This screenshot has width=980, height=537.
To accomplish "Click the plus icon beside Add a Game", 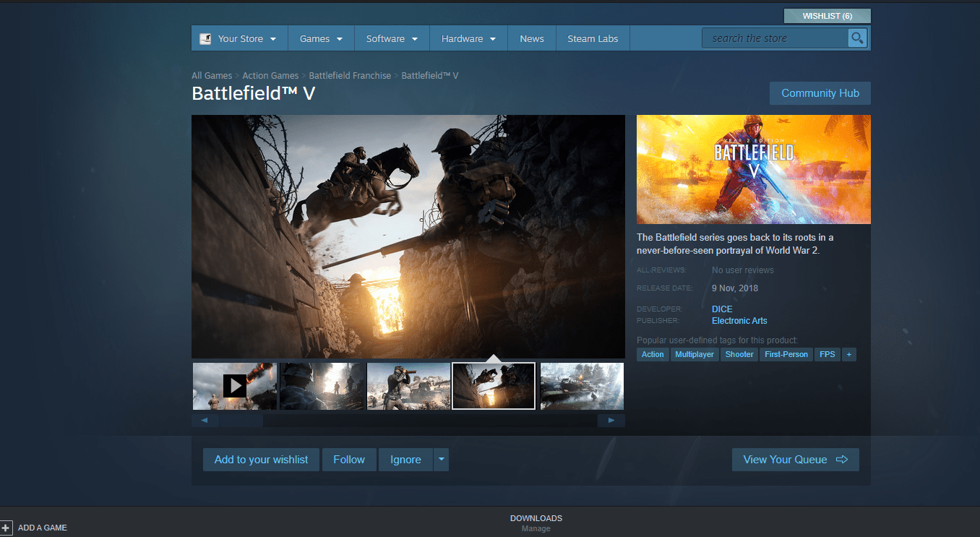I will (7, 528).
